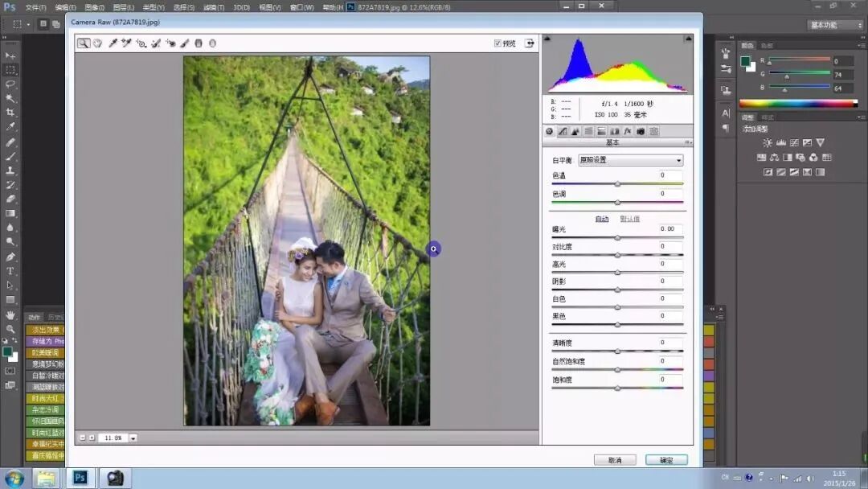Open the 图像(I) menu

point(95,7)
